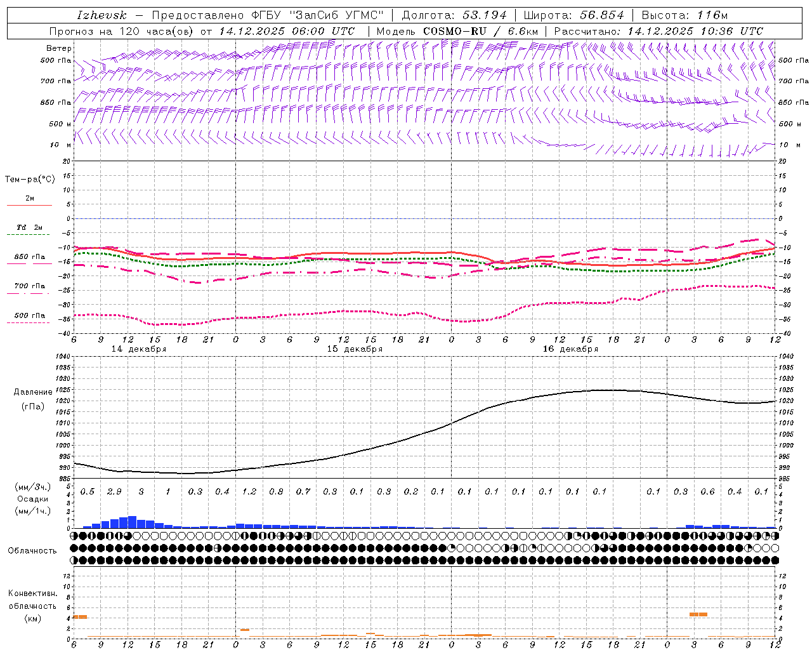
Task: Click the 0.7 three-hour precipitation value
Action: pos(303,491)
